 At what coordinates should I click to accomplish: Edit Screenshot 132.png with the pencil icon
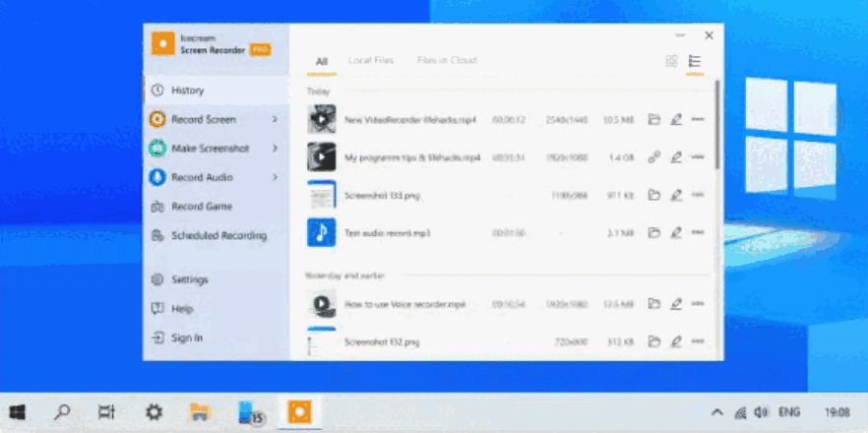676,341
